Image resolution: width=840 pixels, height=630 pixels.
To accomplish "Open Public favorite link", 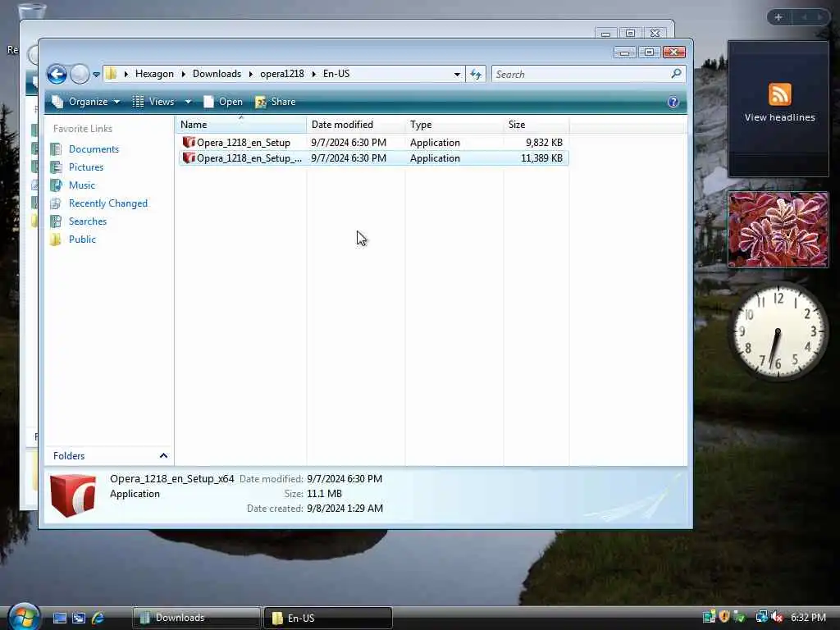I will coord(82,240).
